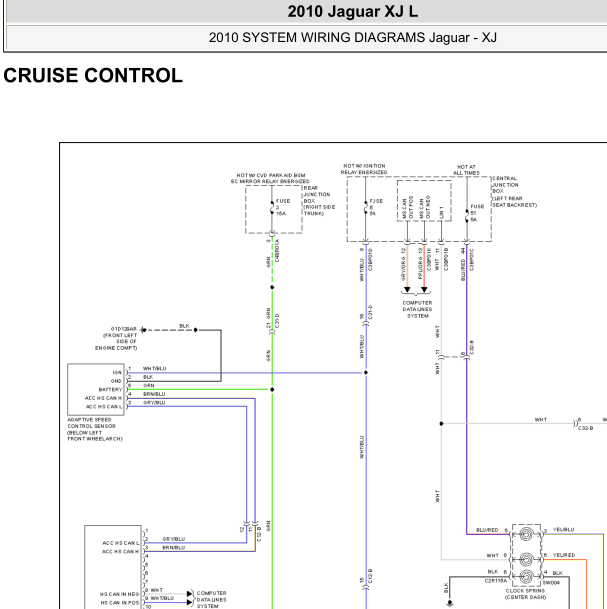This screenshot has width=607, height=609.
Task: Click the top clock spring coil symbol
Action: point(525,534)
